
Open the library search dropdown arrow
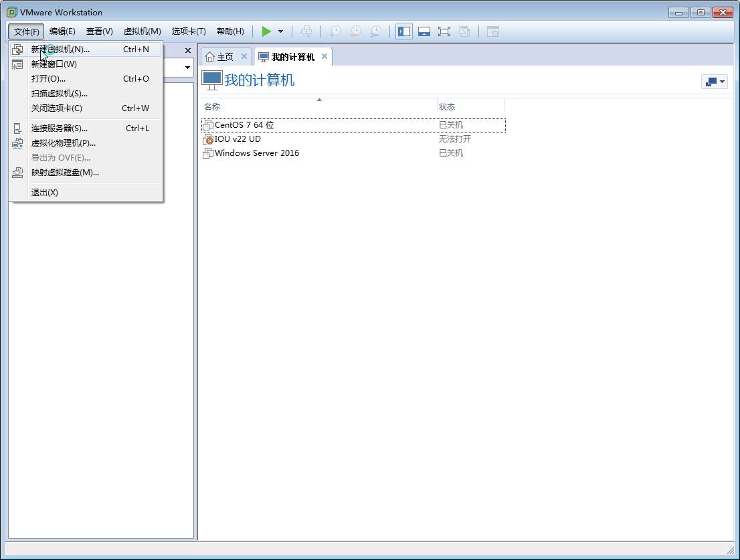(187, 68)
